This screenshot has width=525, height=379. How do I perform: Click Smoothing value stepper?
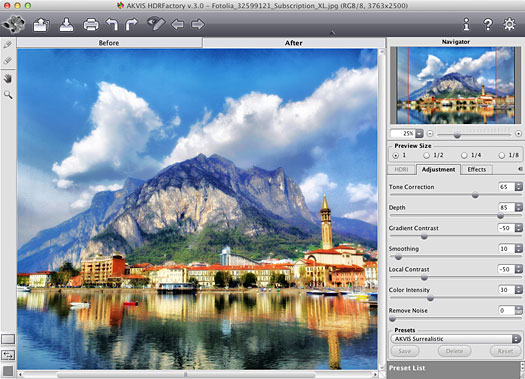coord(518,249)
